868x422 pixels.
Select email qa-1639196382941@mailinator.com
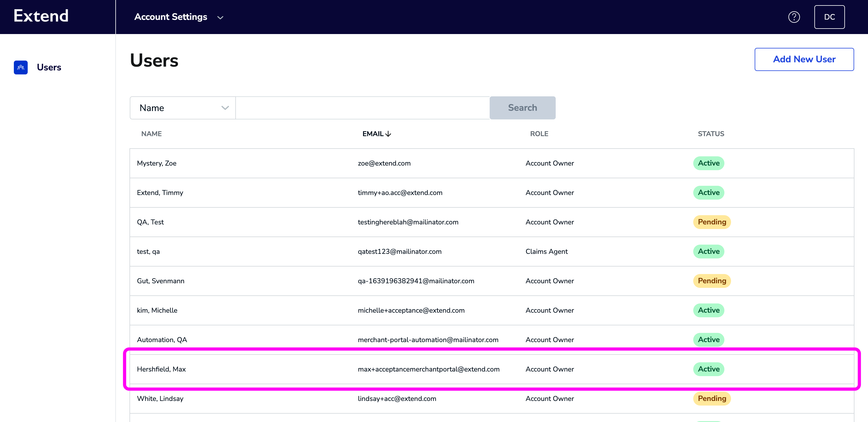[416, 281]
